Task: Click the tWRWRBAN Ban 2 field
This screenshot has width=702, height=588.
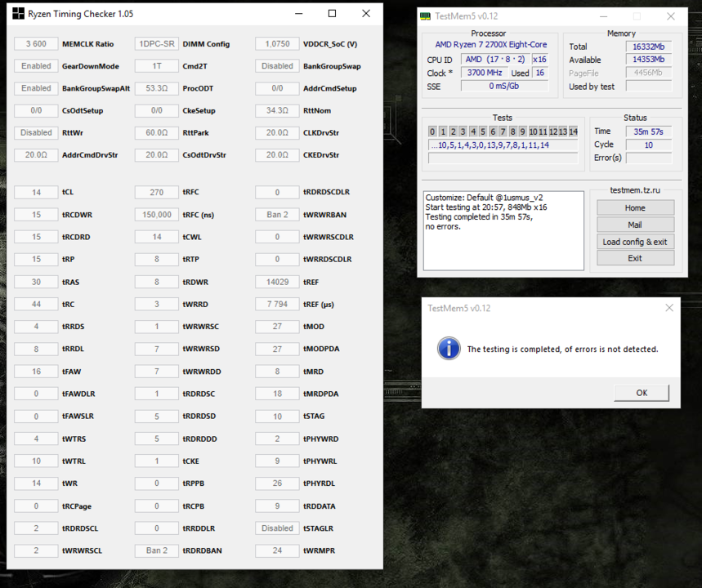Action: click(277, 214)
